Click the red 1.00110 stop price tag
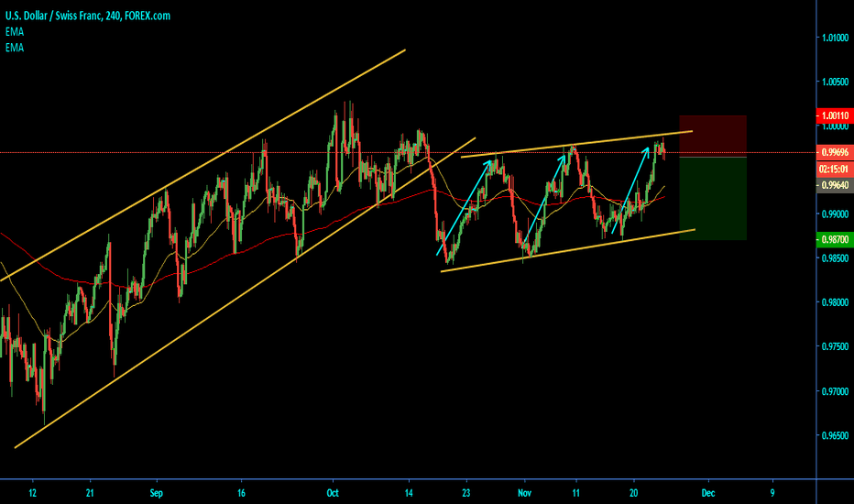 tap(833, 116)
